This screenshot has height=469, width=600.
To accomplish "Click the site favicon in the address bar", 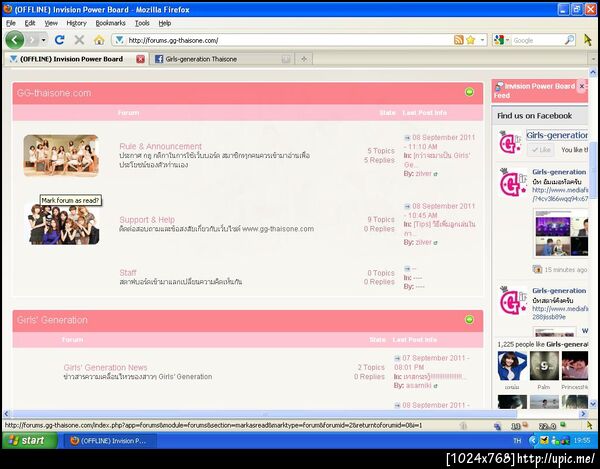I will click(x=119, y=40).
